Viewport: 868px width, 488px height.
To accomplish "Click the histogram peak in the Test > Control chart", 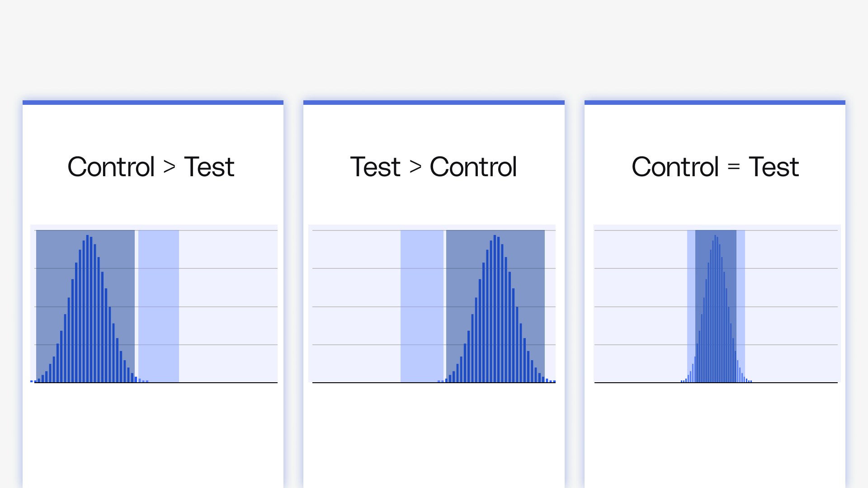I will pos(495,237).
